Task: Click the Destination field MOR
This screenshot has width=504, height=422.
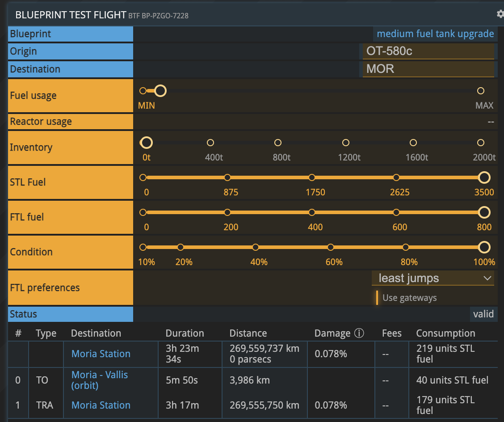Action: [428, 69]
